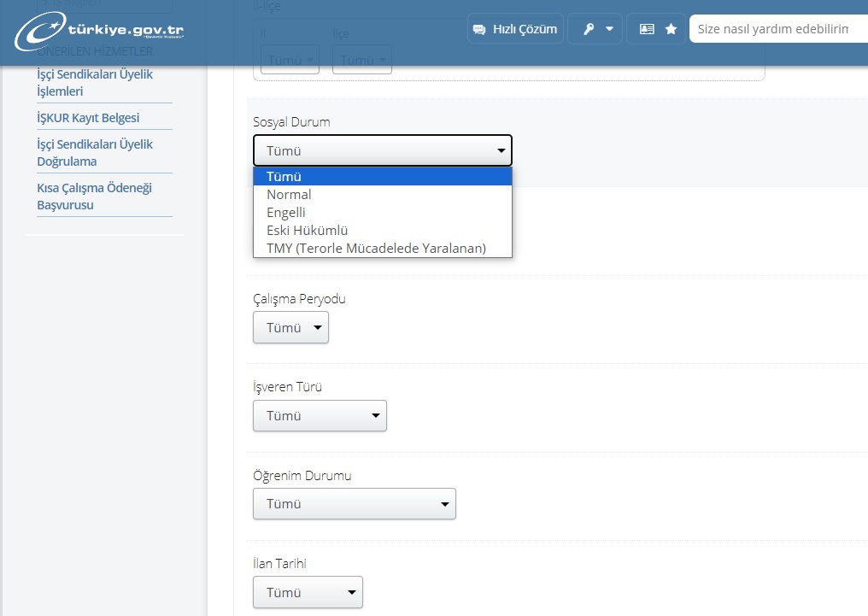
Task: Open İşçi Sendikaları Üyelik Doğrulama link
Action: [x=95, y=153]
